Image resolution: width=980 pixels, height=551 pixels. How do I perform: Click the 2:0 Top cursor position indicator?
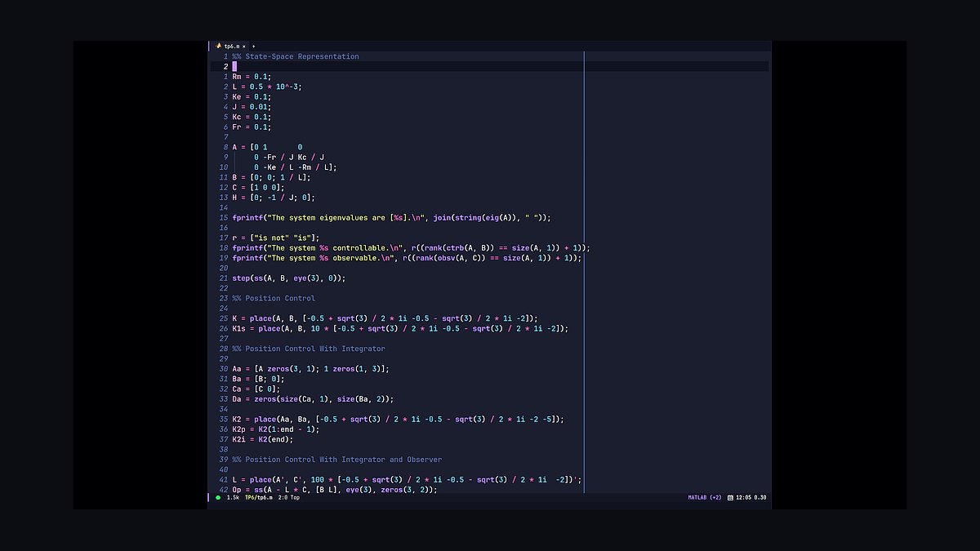click(289, 497)
